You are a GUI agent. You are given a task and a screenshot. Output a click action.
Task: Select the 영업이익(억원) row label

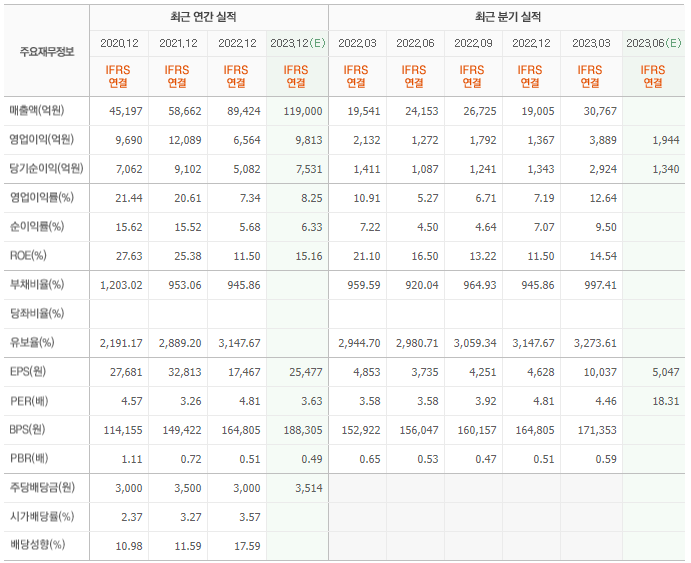point(42,140)
